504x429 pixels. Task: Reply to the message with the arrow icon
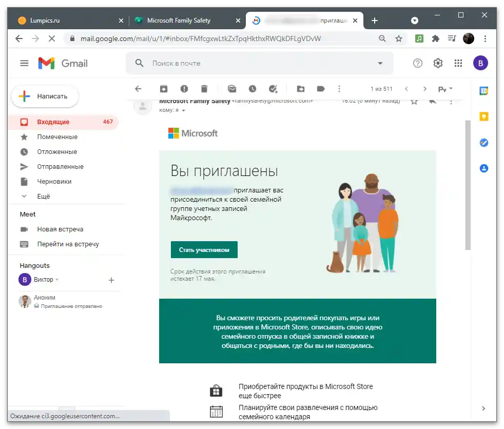coord(433,102)
